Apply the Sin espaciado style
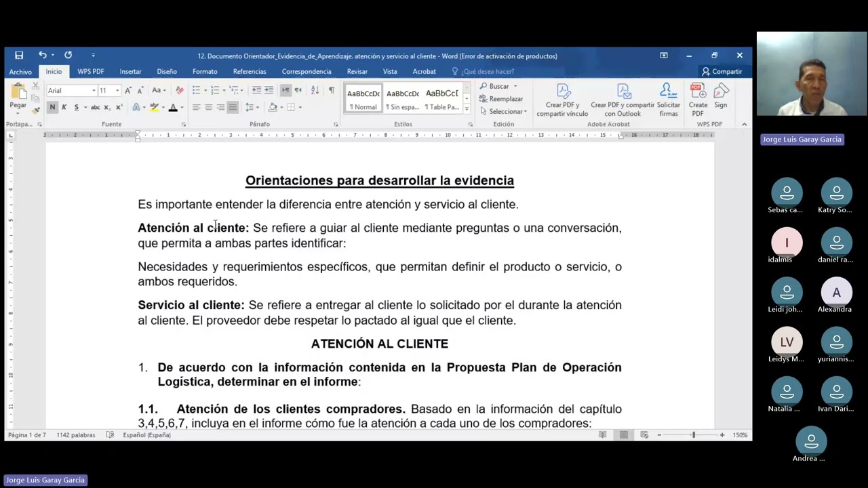868x488 pixels. click(x=403, y=100)
